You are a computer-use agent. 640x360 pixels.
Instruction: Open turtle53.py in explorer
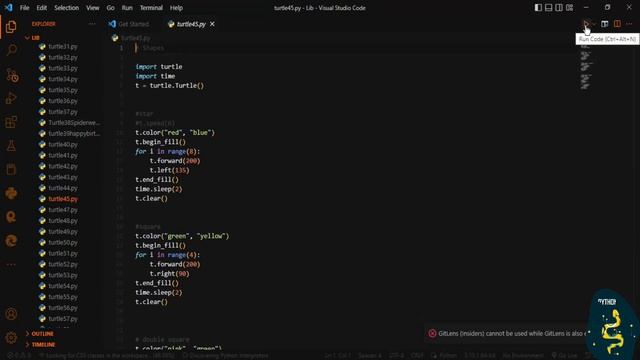click(63, 275)
